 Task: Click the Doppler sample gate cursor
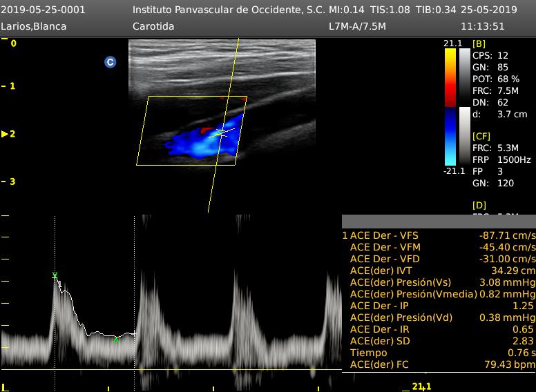[222, 131]
